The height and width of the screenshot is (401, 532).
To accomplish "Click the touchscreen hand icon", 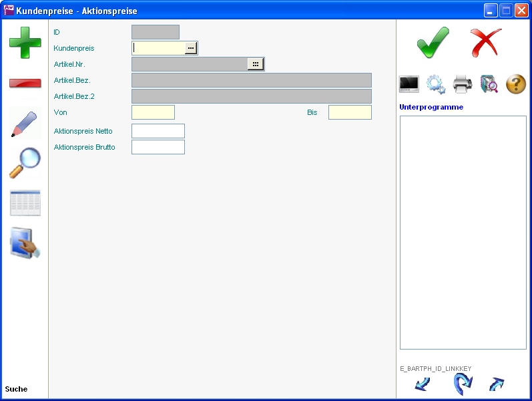I will click(25, 243).
